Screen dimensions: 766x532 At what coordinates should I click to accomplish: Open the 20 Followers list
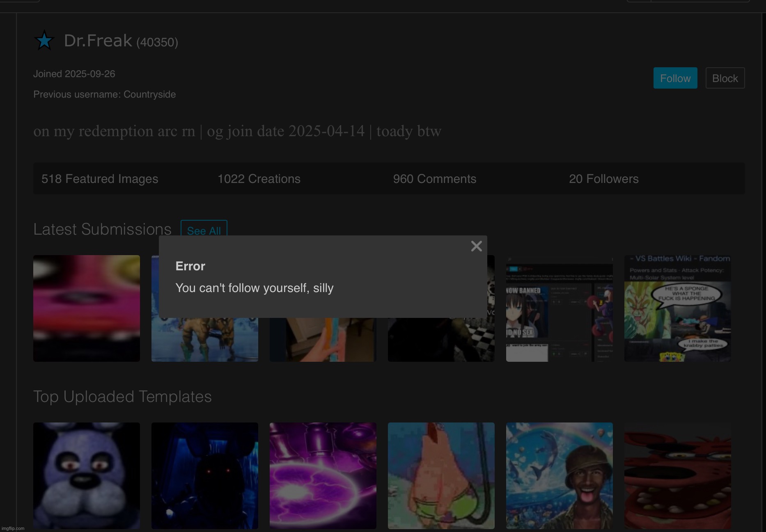(x=603, y=179)
